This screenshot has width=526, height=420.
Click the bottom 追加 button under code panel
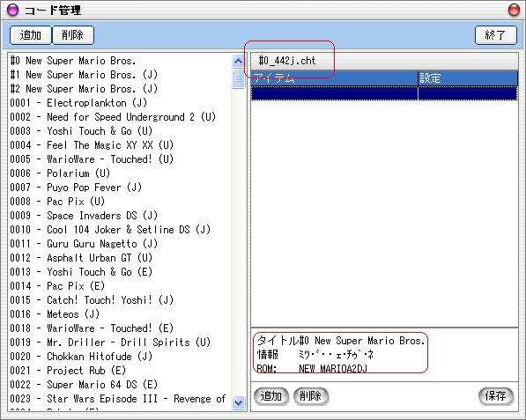tap(270, 396)
